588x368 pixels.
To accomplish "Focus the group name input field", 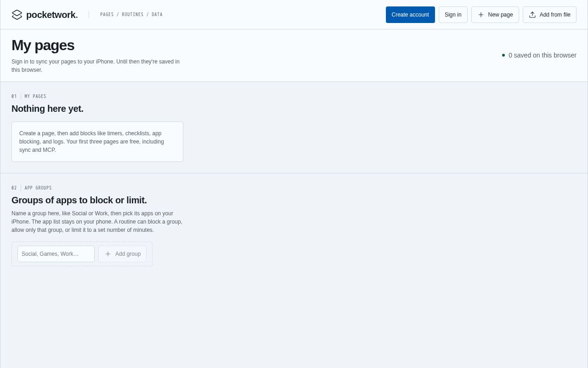I will [x=56, y=254].
